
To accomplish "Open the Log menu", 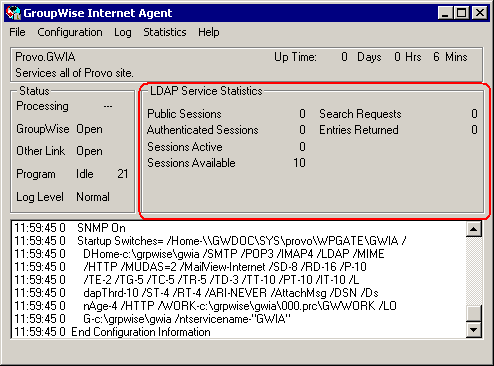I will coord(123,32).
